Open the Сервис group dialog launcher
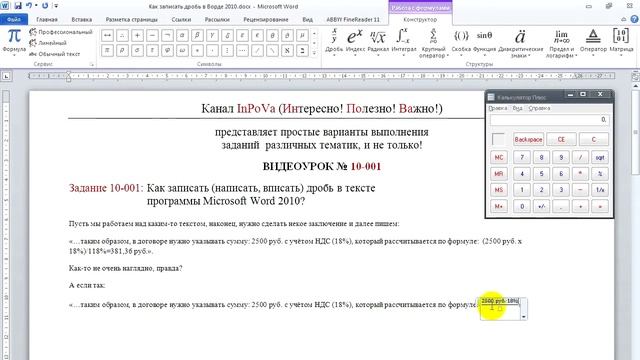Image resolution: width=640 pixels, height=360 pixels. (x=92, y=64)
